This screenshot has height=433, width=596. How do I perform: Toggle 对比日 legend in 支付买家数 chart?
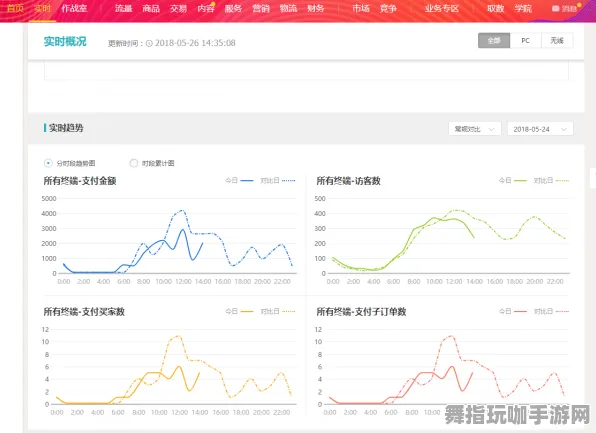[x=277, y=311]
